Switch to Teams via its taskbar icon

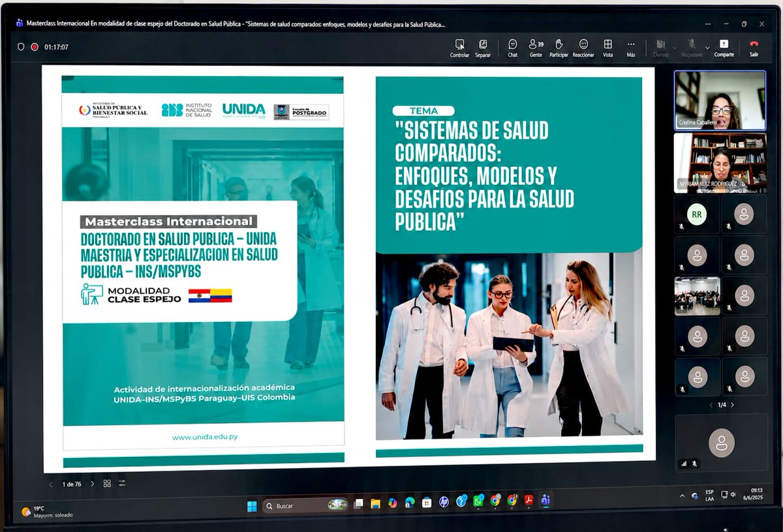click(545, 500)
